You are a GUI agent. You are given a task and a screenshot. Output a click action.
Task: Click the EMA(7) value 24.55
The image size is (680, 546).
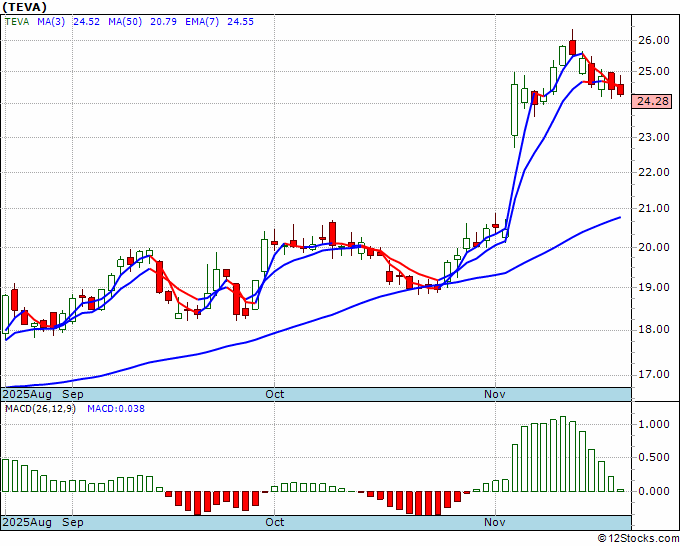tap(241, 22)
